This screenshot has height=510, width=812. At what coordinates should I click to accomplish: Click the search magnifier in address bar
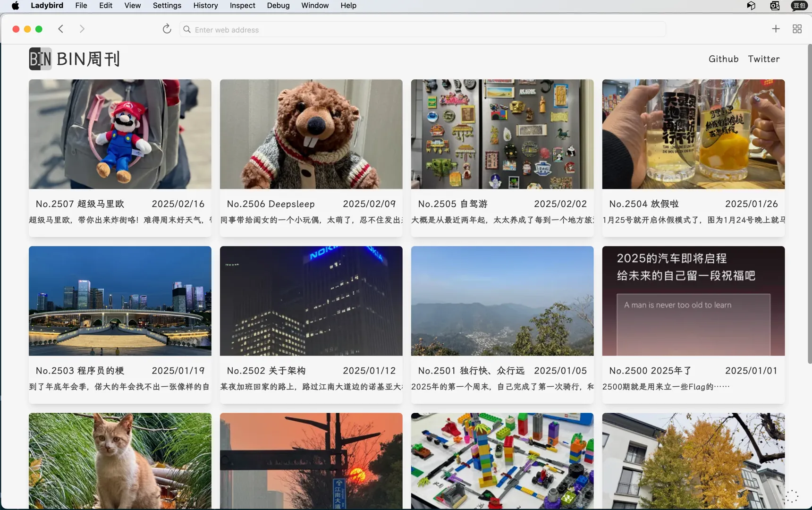187,30
